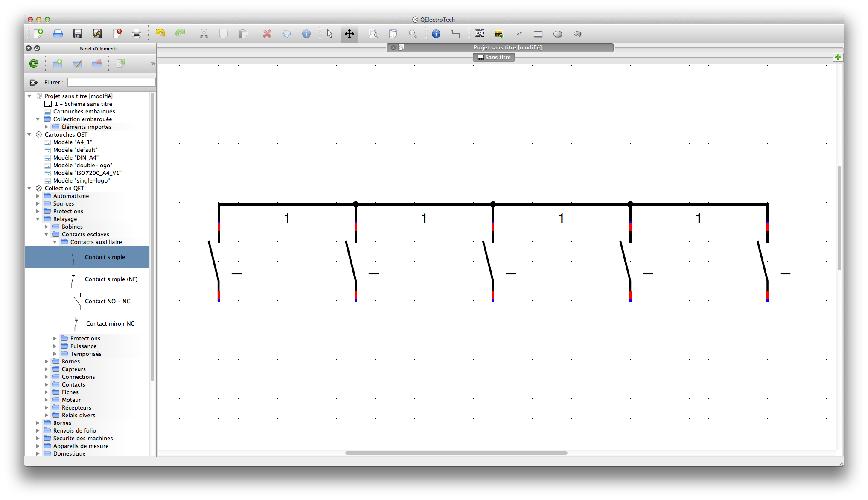Expand the Bobines folder
This screenshot has height=500, width=868.
47,227
